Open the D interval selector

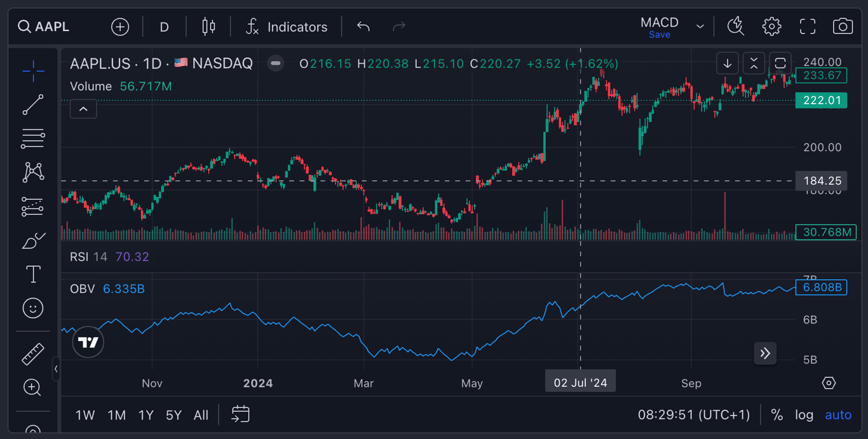(x=164, y=27)
